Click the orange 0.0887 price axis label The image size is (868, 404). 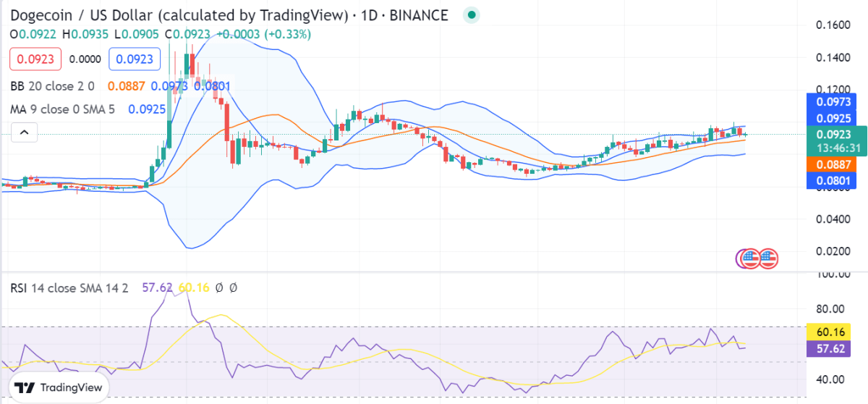click(836, 164)
